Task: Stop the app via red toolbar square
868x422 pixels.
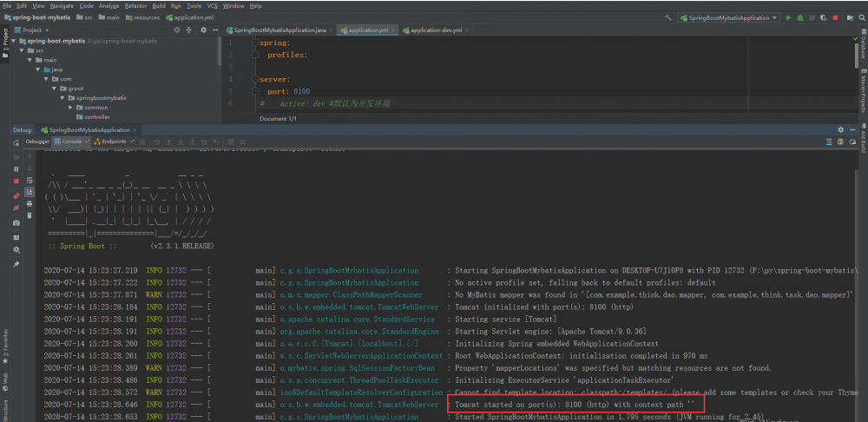Action: (837, 17)
